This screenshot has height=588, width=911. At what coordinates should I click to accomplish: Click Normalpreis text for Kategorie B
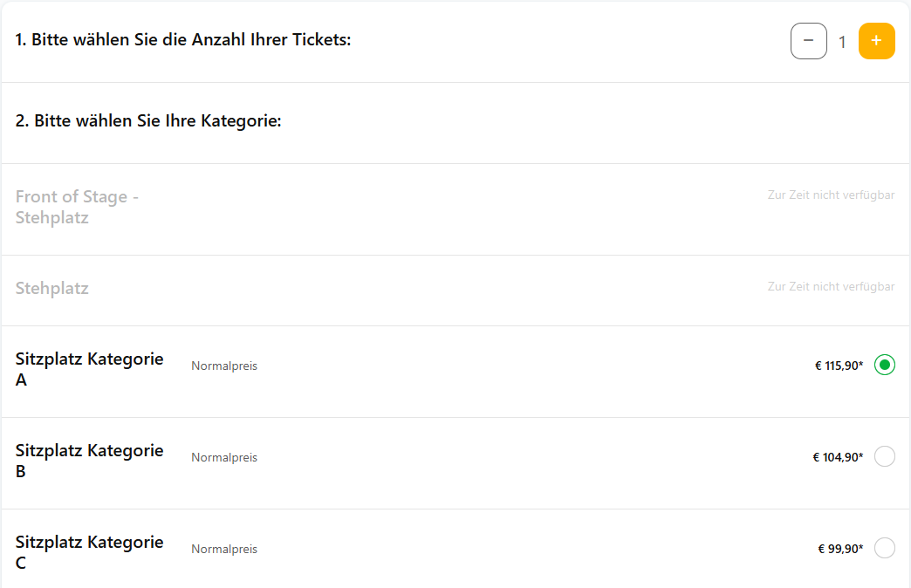click(x=224, y=457)
